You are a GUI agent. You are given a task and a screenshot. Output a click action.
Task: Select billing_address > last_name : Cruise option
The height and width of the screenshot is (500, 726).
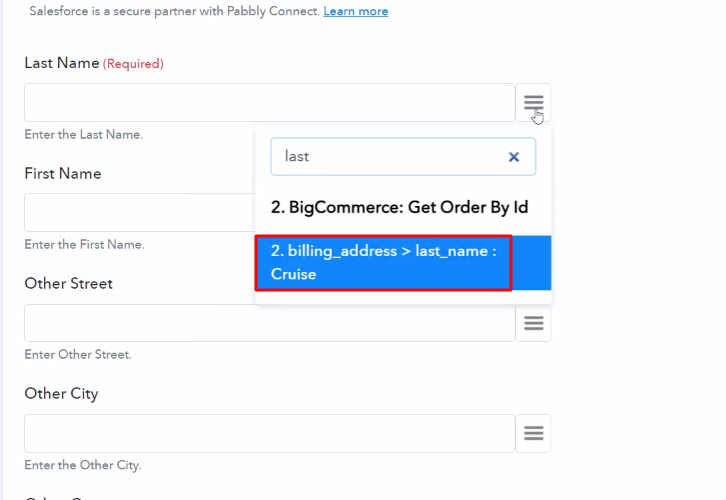[x=403, y=262]
